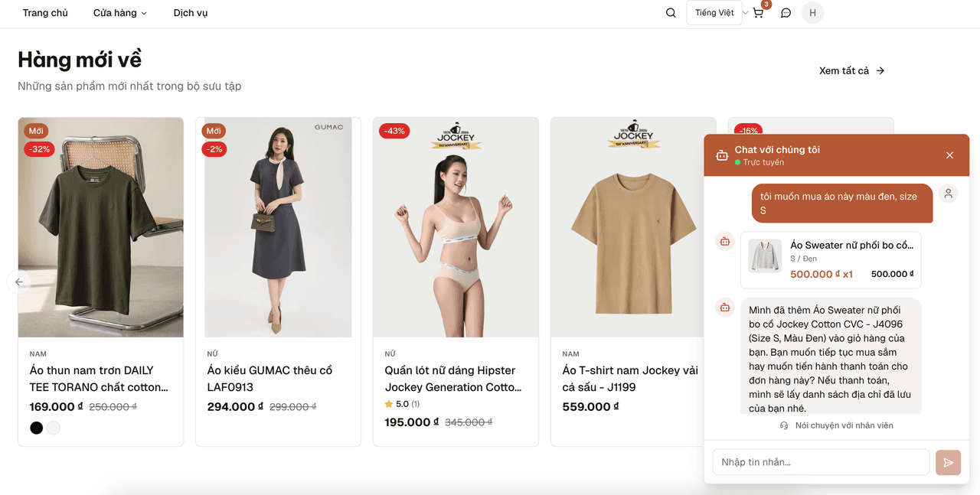Click the headset icon beside Nói chuyện với nhân viên

coord(784,425)
